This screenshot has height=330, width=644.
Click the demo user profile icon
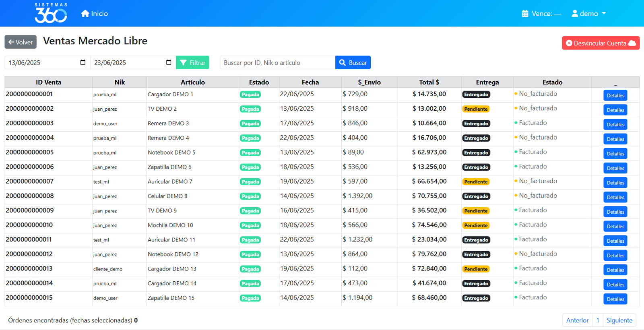(x=575, y=14)
